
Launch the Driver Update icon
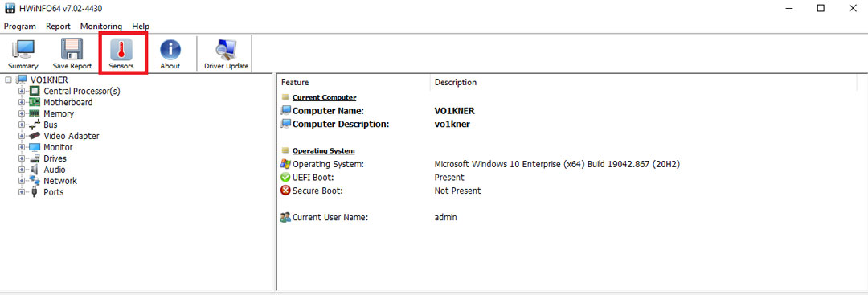(226, 50)
